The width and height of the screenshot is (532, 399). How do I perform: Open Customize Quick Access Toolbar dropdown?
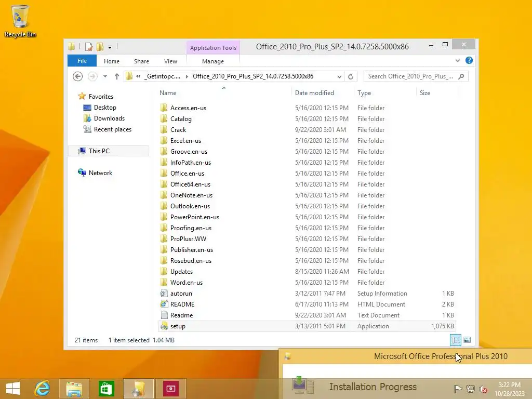click(110, 47)
